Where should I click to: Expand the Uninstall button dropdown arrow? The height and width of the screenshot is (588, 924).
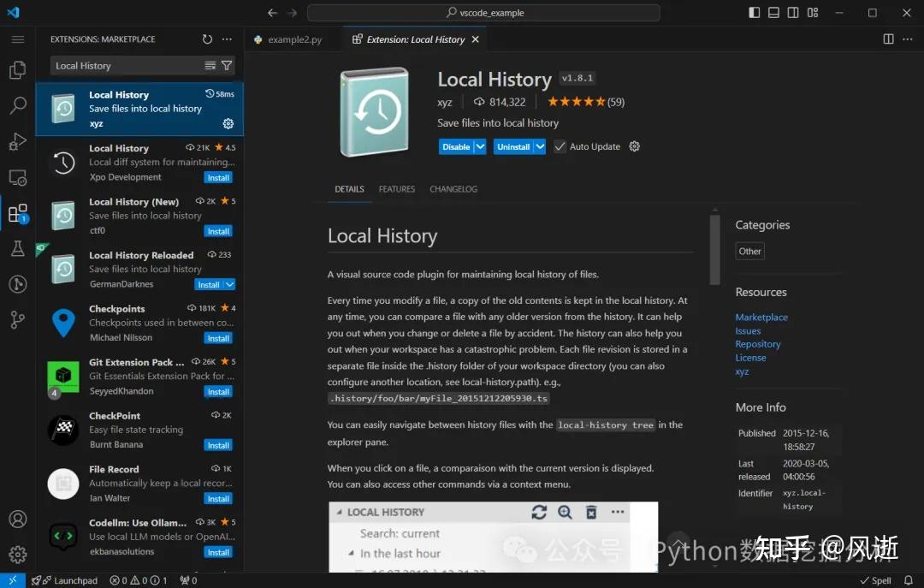(540, 146)
